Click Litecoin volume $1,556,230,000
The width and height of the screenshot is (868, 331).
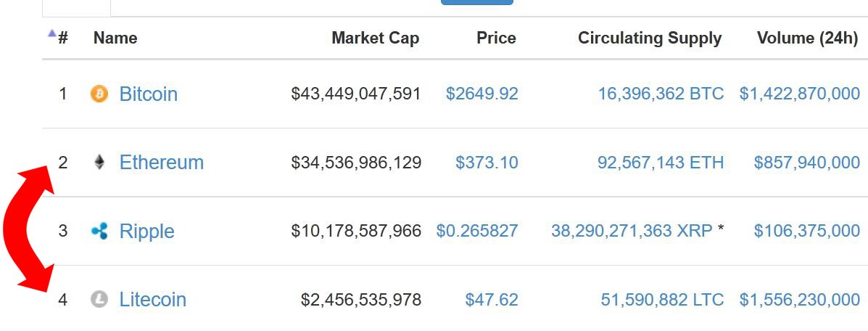[800, 299]
